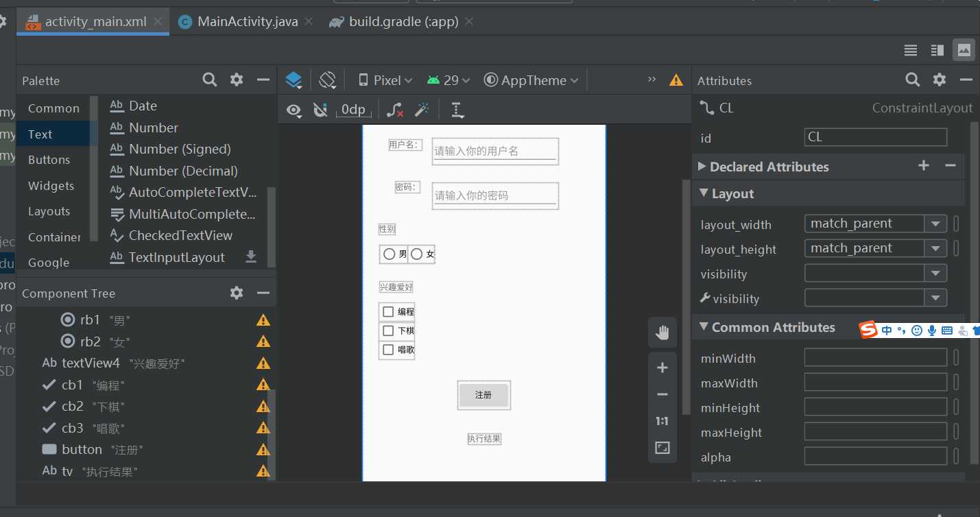Minimize the Attributes panel

pos(966,80)
